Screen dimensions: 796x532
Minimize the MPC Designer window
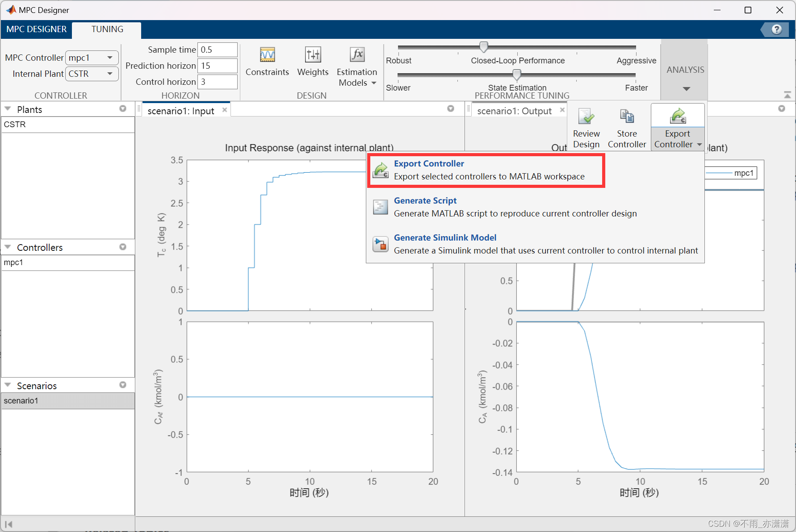pyautogui.click(x=717, y=10)
